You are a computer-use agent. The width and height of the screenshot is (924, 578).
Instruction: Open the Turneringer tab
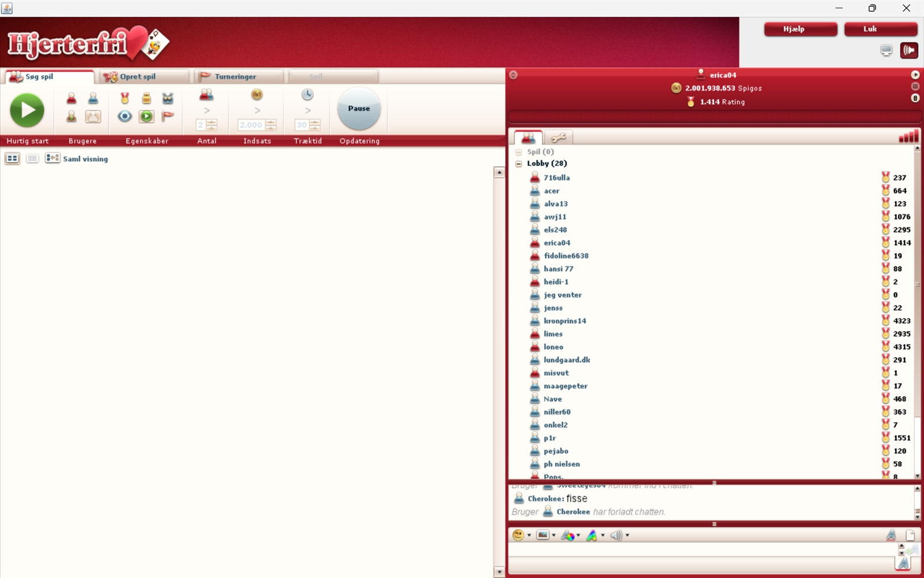click(x=235, y=76)
